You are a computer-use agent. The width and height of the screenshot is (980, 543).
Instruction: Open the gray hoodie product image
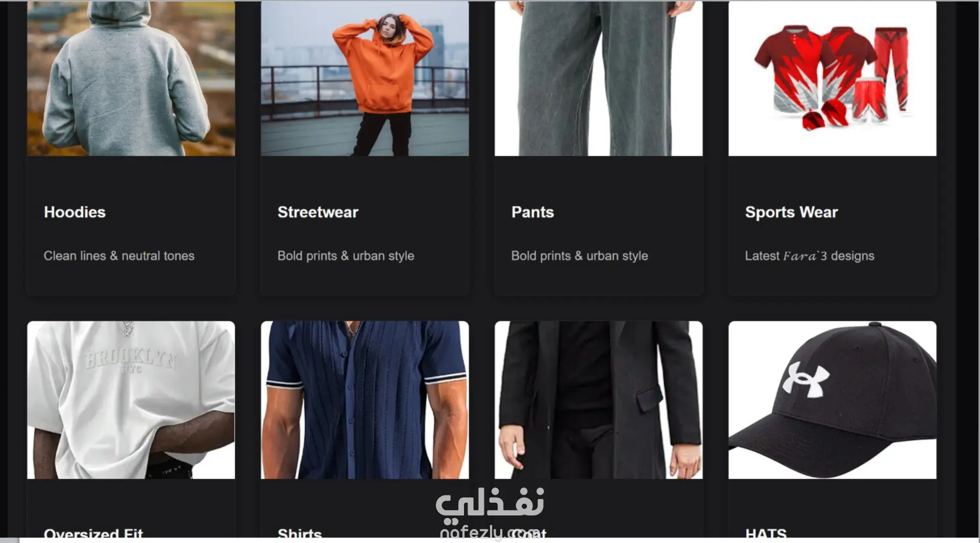pos(131,78)
